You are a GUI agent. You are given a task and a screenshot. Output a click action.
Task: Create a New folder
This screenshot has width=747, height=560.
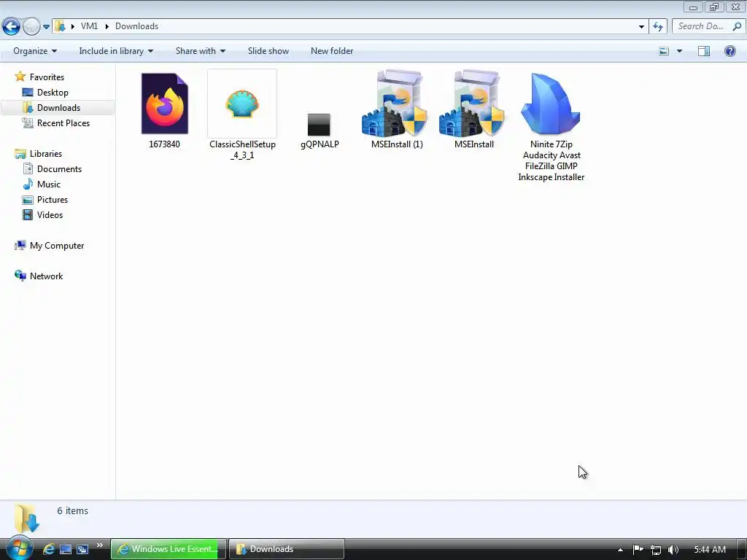tap(332, 51)
